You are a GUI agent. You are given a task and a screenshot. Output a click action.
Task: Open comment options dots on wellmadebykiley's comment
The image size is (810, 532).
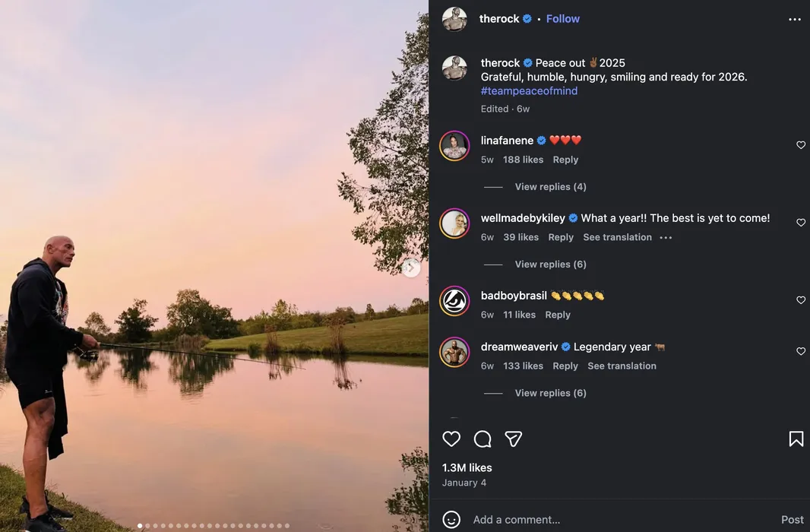pos(666,238)
